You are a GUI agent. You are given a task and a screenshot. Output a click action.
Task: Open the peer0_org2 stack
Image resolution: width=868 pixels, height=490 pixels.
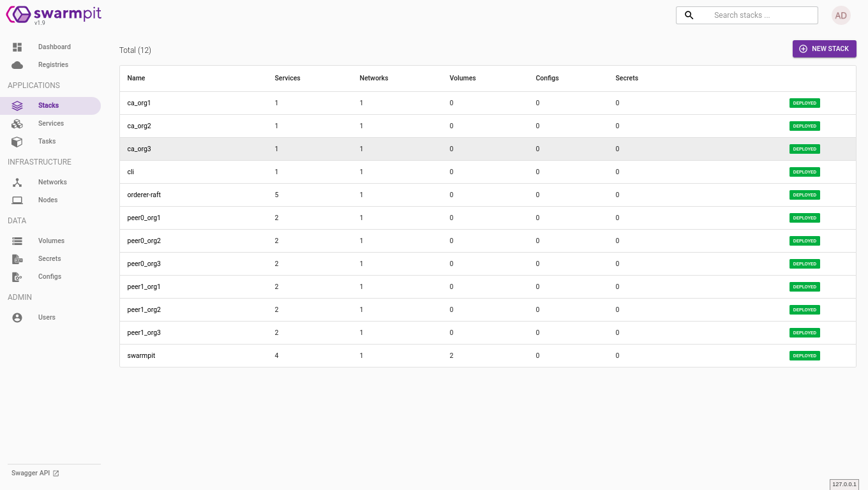click(x=144, y=241)
